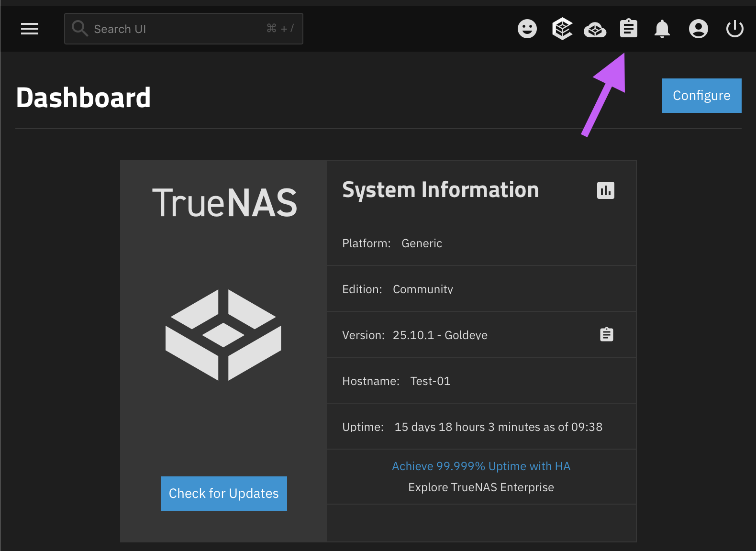The image size is (756, 551).
Task: Click the Configure dashboard button
Action: [x=702, y=96]
